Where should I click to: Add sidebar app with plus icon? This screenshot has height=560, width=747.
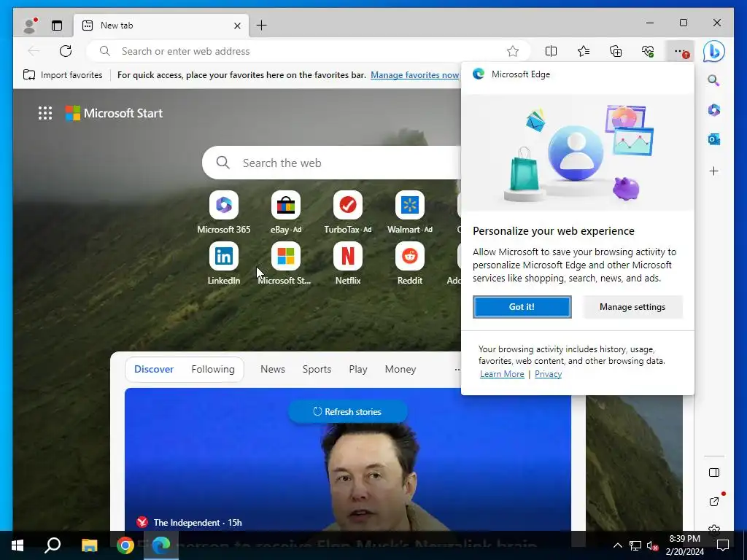[713, 171]
